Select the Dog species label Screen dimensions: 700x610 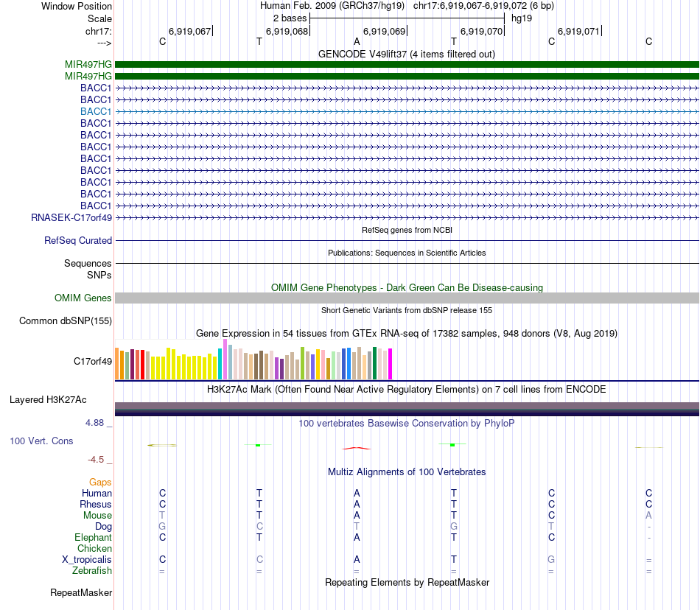click(104, 527)
